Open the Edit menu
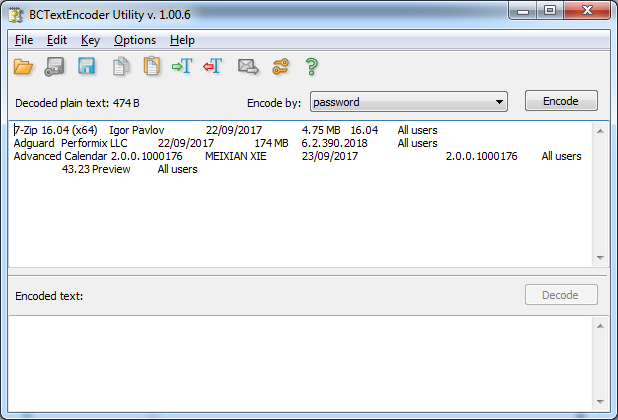The height and width of the screenshot is (420, 618). [57, 40]
